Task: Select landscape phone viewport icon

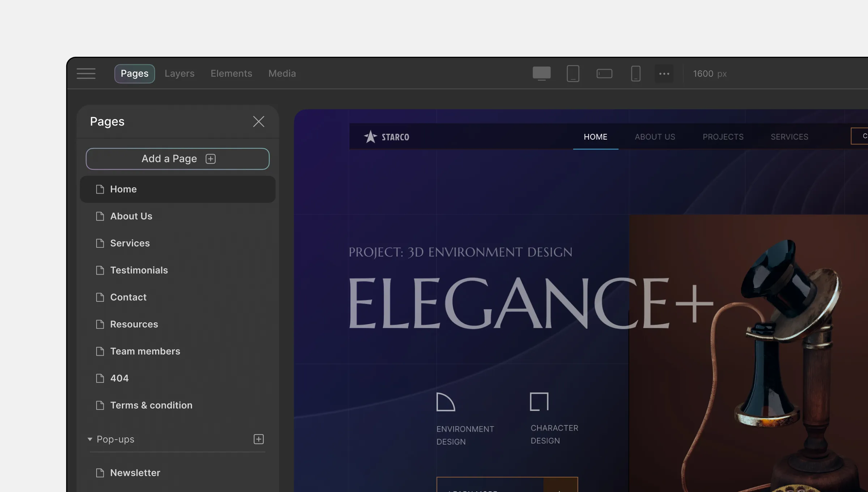Action: pyautogui.click(x=604, y=73)
